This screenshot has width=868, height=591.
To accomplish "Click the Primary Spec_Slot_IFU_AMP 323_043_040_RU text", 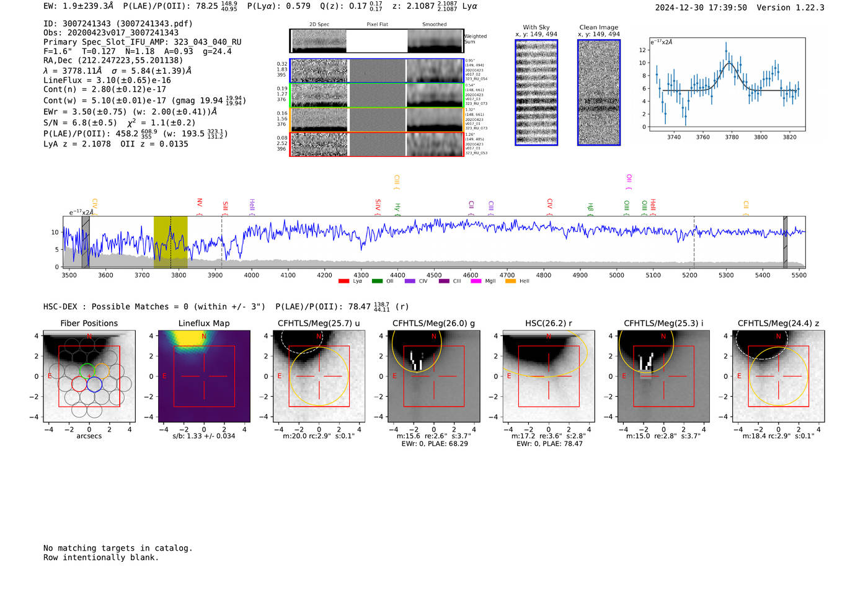I will pos(143,42).
